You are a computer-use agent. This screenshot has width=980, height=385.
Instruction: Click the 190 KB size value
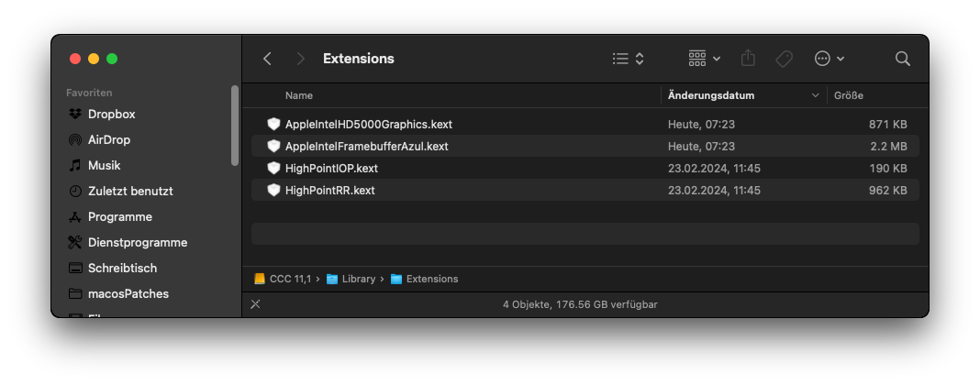tap(888, 168)
